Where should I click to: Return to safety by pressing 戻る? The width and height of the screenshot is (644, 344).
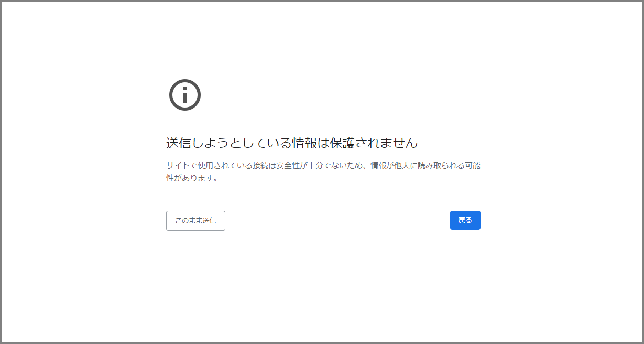pos(465,220)
